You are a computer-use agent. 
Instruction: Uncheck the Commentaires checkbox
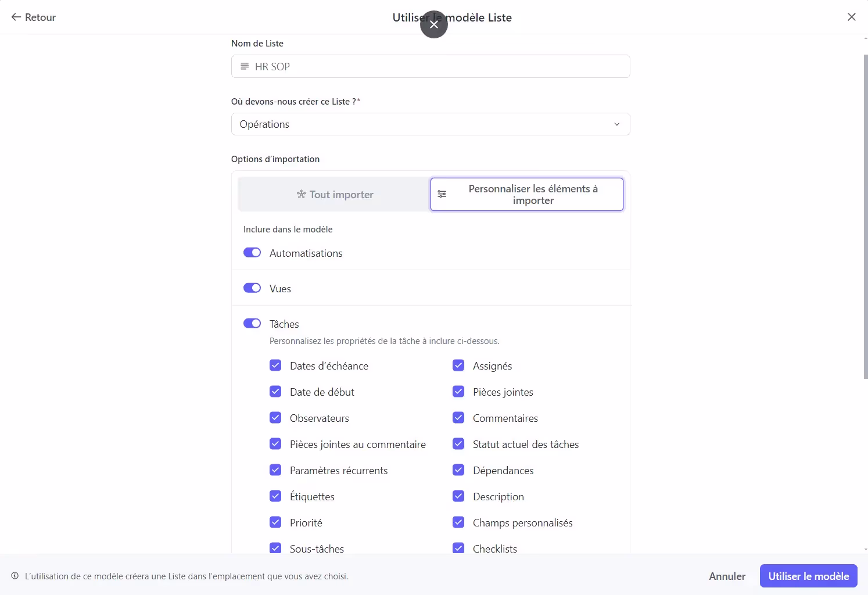pyautogui.click(x=458, y=417)
